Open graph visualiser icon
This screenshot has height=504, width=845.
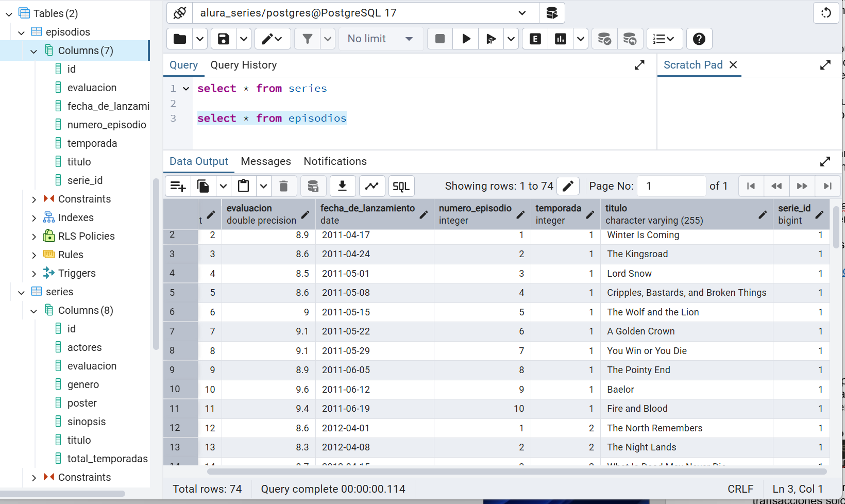[372, 186]
